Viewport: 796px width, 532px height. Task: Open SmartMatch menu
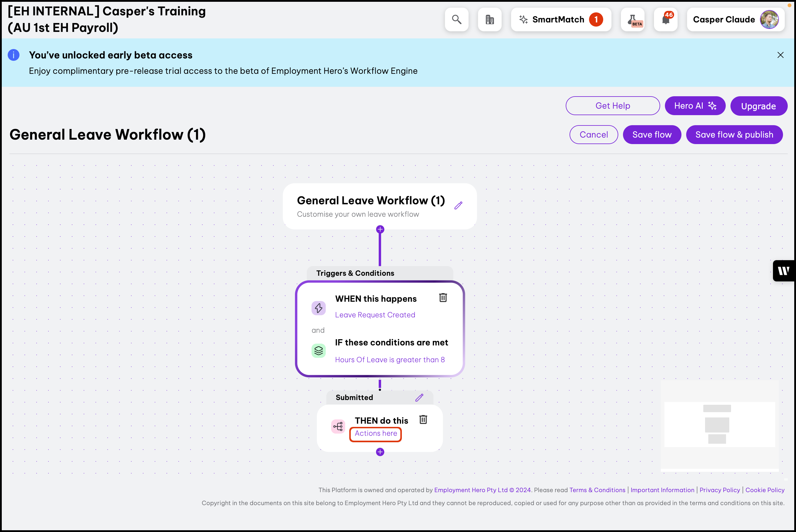tap(560, 20)
